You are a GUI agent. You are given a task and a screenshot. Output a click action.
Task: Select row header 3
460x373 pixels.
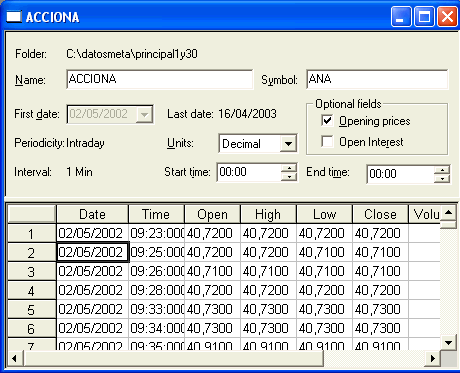point(31,272)
